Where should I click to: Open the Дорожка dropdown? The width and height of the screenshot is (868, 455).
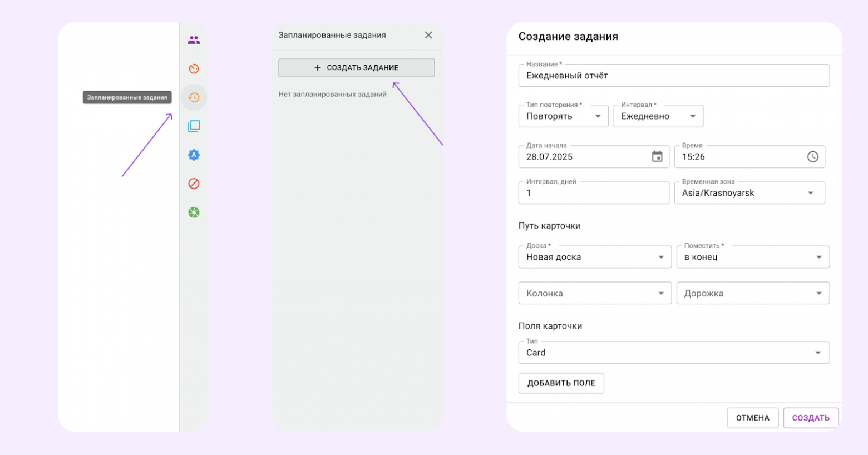(818, 293)
